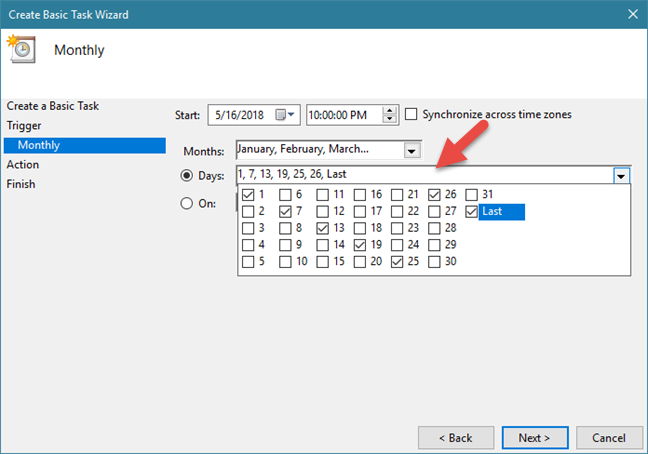
Task: Enable Synchronize across time zones
Action: coord(412,115)
